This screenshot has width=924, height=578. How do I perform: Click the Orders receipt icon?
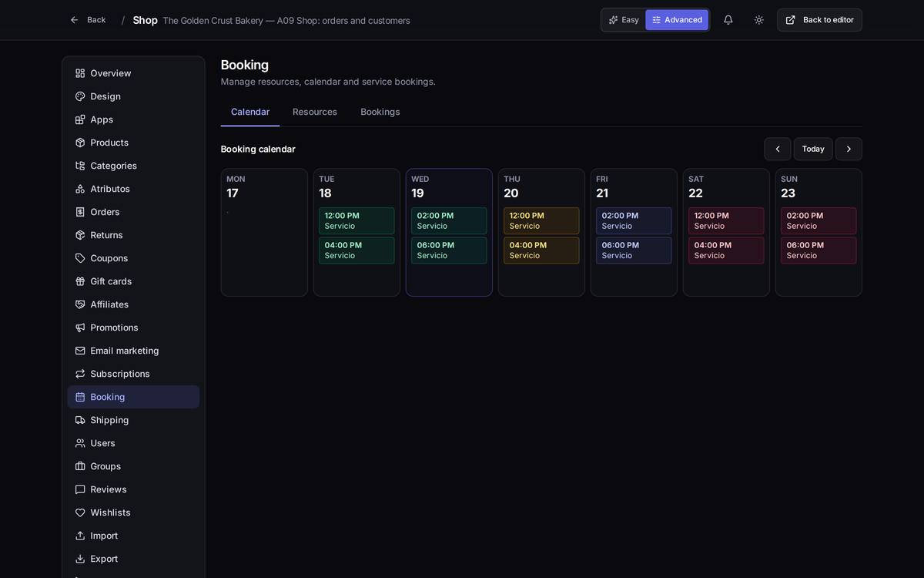click(80, 212)
